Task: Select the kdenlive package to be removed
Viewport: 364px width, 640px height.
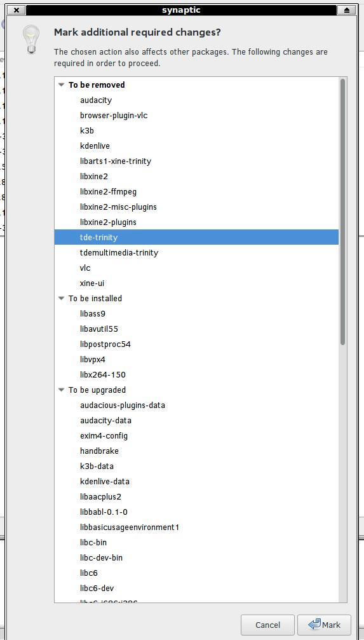Action: (196, 146)
